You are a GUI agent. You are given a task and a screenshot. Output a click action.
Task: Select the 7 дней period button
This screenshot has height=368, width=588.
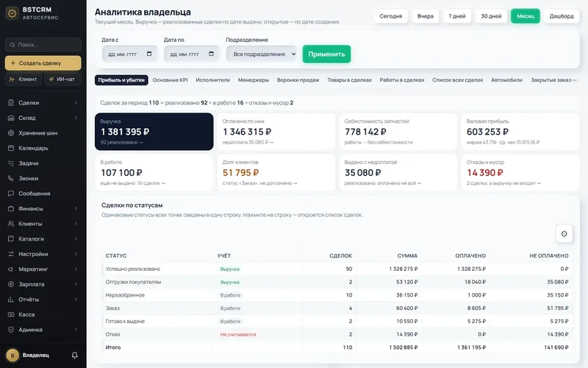click(456, 16)
